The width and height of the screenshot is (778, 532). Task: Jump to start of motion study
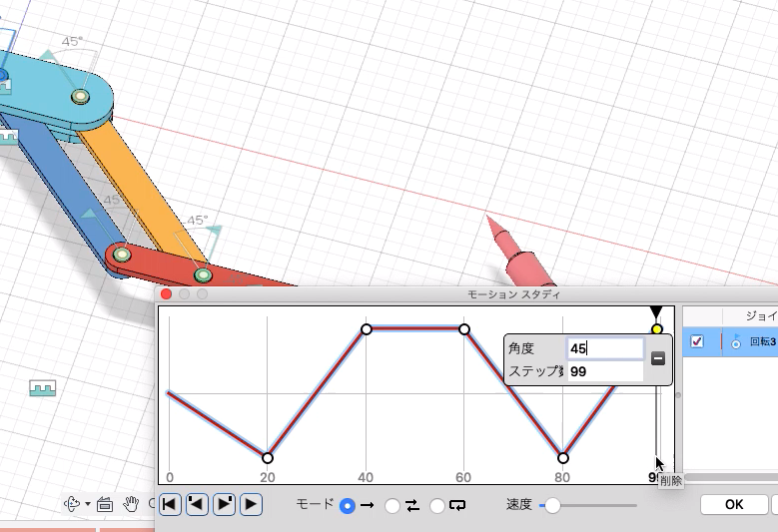click(170, 505)
